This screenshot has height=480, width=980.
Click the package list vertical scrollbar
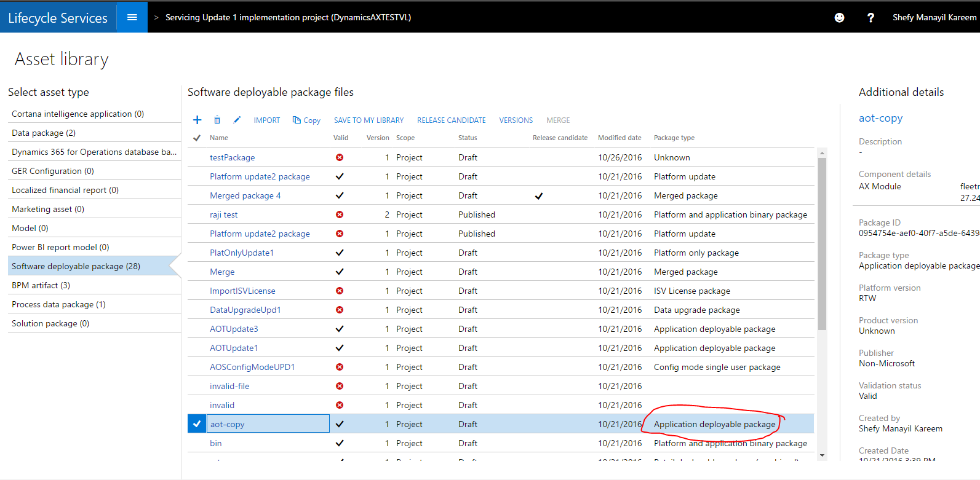823,246
